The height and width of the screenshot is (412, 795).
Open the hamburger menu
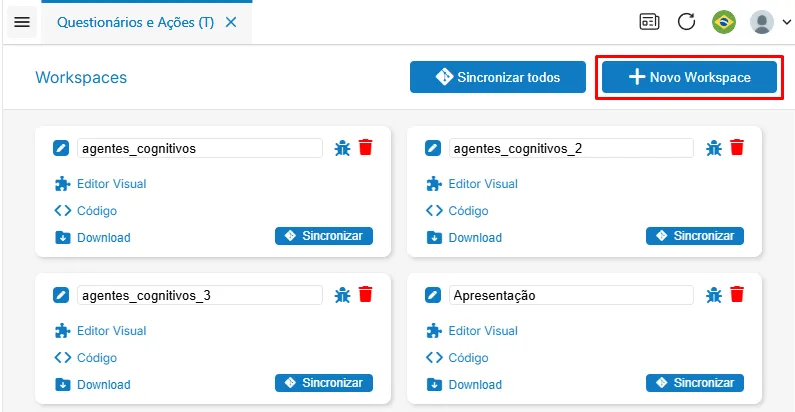22,22
